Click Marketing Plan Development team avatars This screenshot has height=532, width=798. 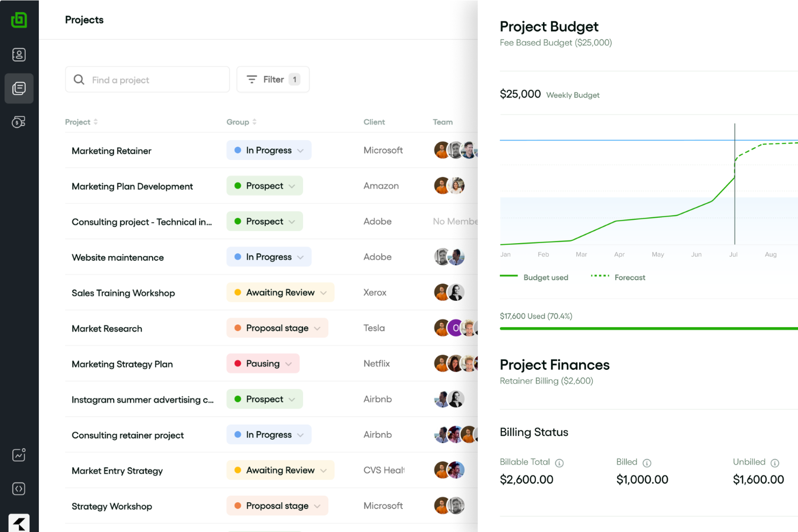coord(449,186)
